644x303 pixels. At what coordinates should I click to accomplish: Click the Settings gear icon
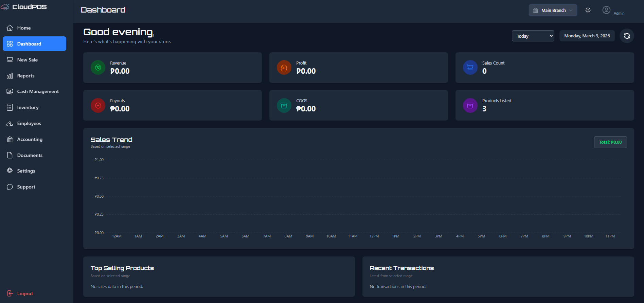(10, 171)
